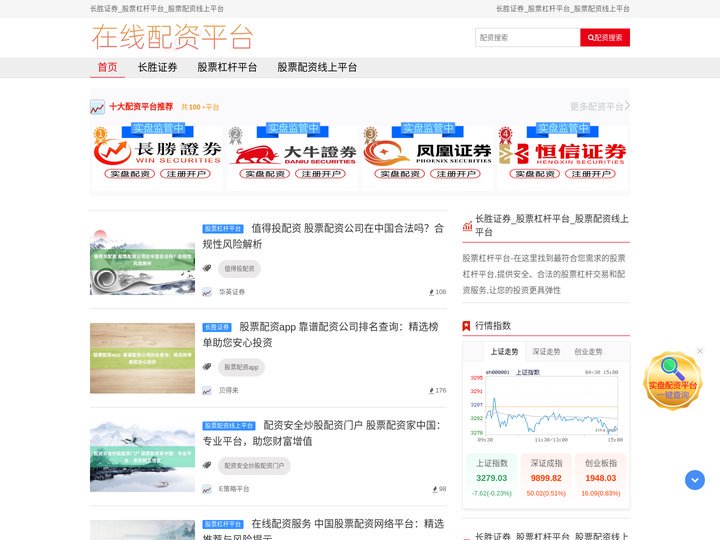Click the 值得投配资 tag pill
This screenshot has height=540, width=720.
(x=239, y=269)
